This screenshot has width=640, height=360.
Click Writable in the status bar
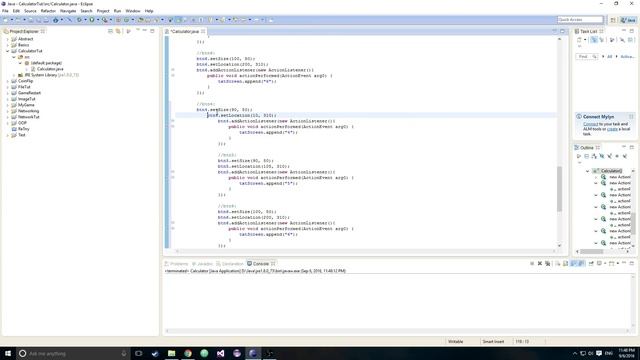click(456, 341)
